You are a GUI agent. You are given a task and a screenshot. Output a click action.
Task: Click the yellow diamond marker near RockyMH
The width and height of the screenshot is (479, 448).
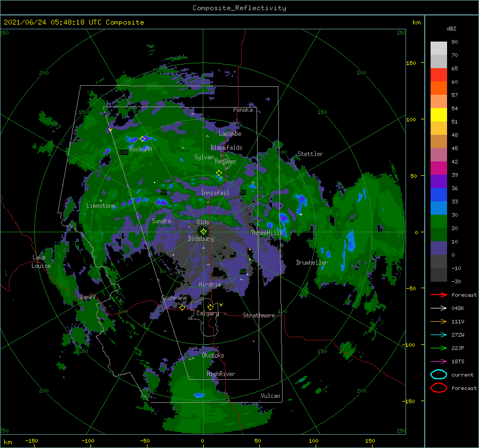142,139
